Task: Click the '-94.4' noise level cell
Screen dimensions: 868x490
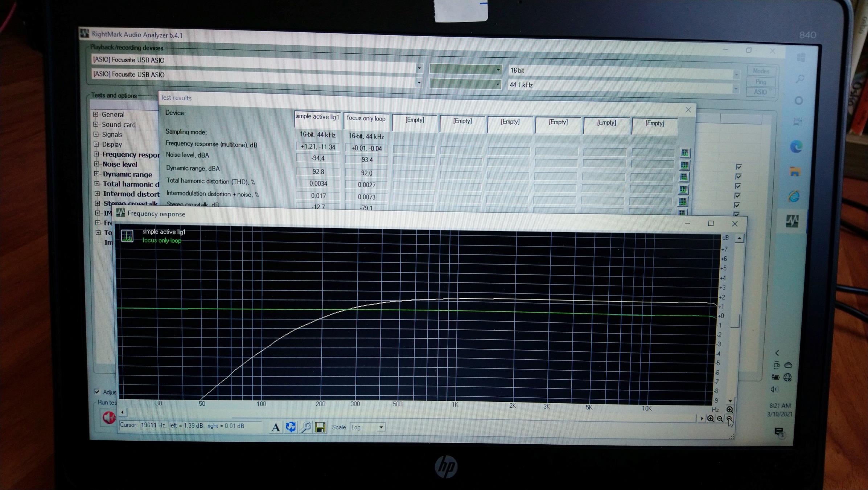Action: point(318,158)
